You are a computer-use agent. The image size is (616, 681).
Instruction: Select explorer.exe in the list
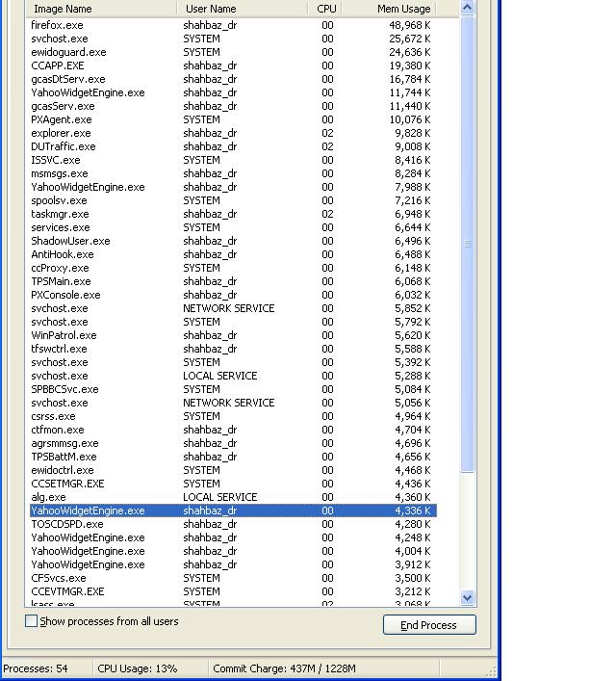click(x=233, y=133)
